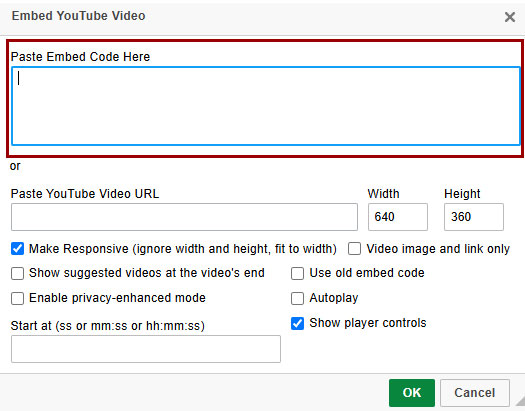Uncheck the Make Responsive checkbox
525x411 pixels.
(17, 249)
